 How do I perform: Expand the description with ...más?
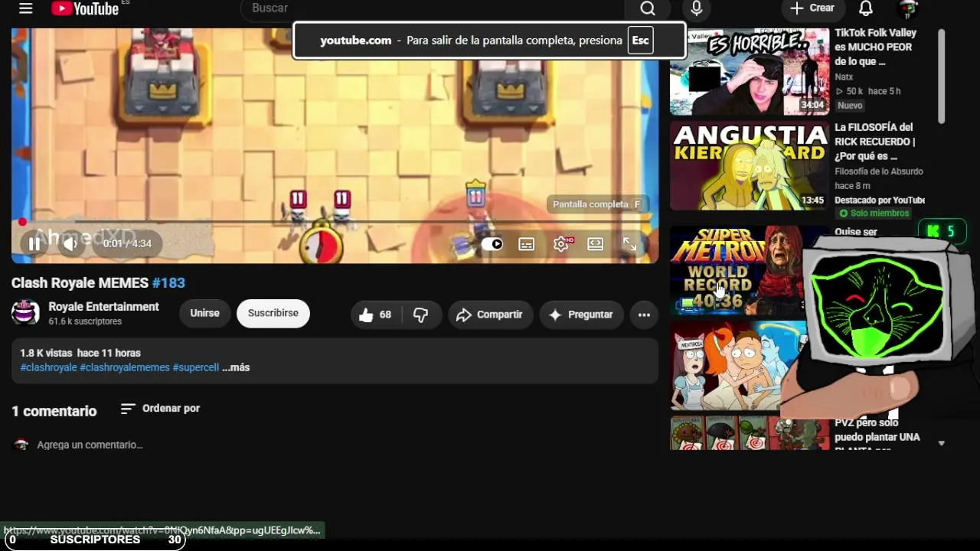236,367
